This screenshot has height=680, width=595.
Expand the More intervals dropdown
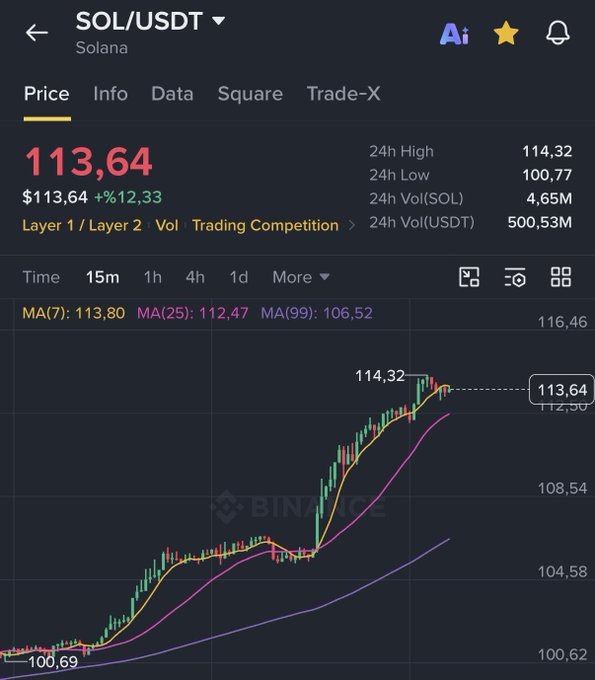pyautogui.click(x=301, y=277)
